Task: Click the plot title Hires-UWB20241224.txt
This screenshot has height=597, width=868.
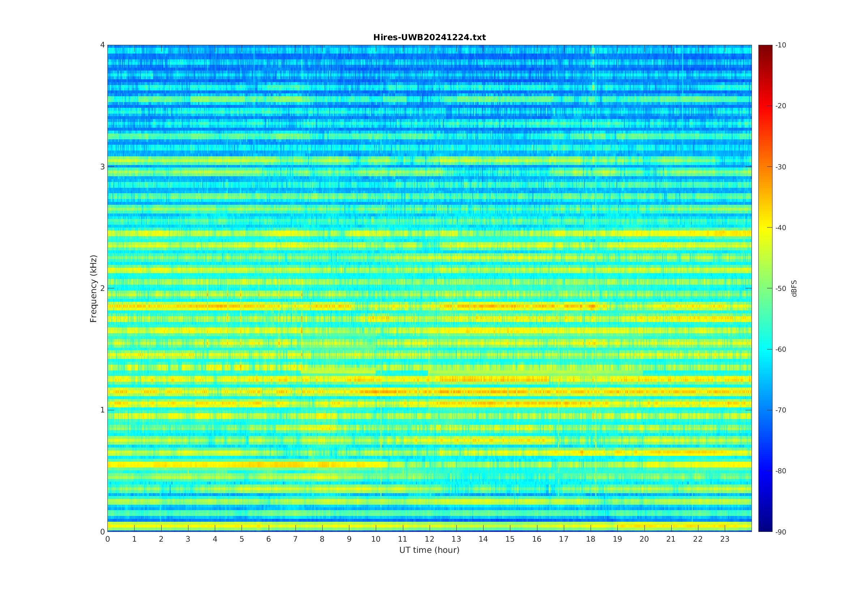Action: (x=429, y=37)
